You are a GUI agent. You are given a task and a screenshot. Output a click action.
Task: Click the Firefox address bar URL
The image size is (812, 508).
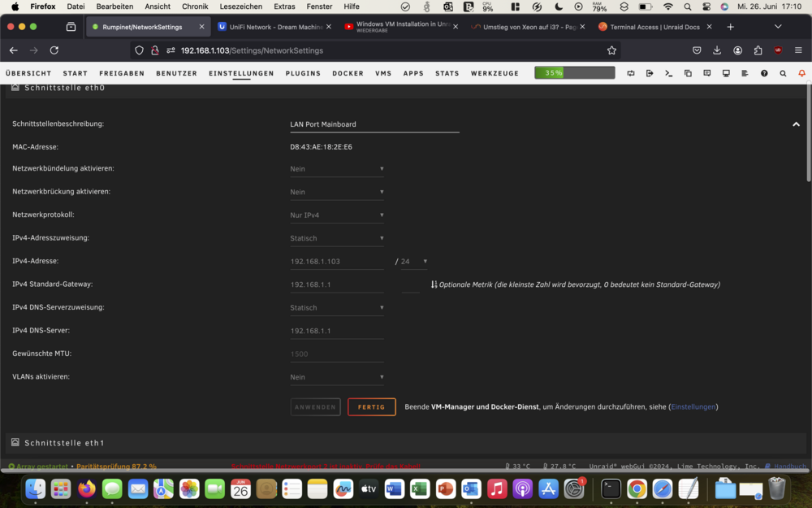(252, 50)
